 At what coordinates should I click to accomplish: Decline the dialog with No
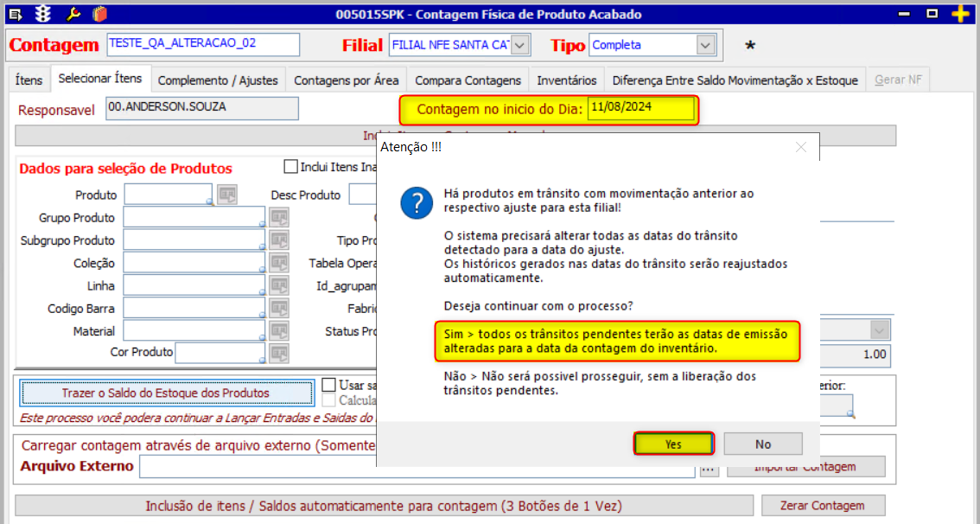pos(763,444)
